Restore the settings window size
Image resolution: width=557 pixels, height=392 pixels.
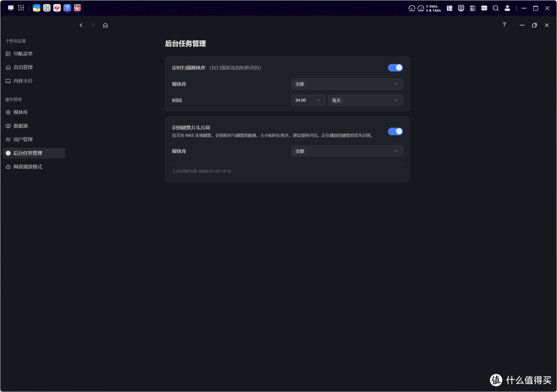(534, 25)
